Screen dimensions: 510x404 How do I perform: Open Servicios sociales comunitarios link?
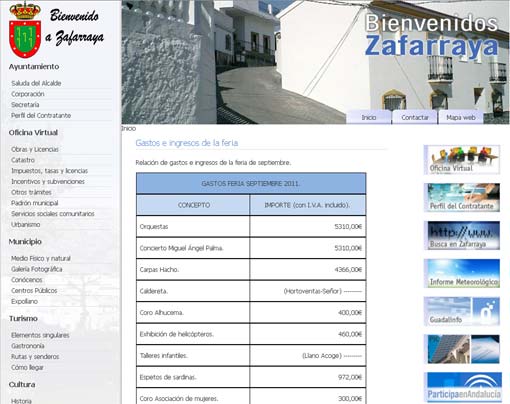tap(53, 214)
